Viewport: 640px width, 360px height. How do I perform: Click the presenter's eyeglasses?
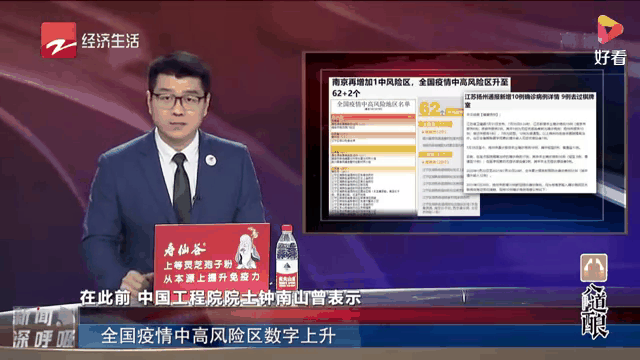[x=178, y=100]
